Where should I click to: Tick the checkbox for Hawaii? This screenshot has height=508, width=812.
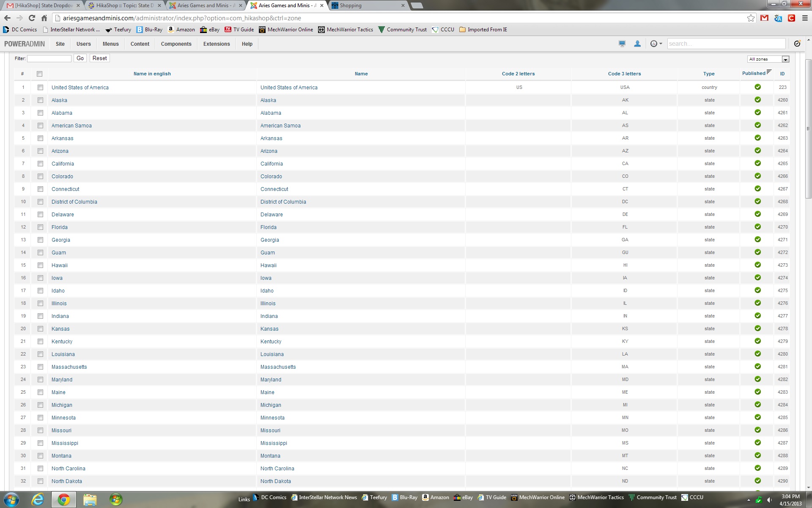40,265
